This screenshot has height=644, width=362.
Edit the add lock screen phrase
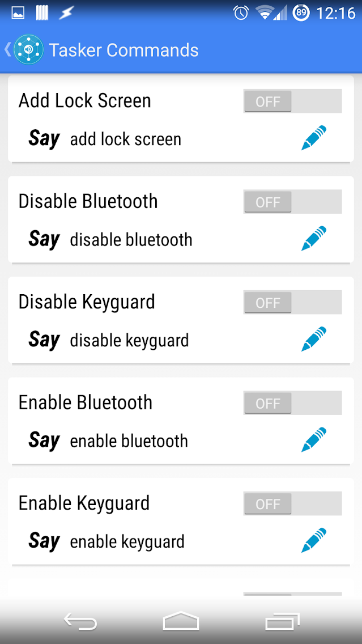[x=313, y=138]
